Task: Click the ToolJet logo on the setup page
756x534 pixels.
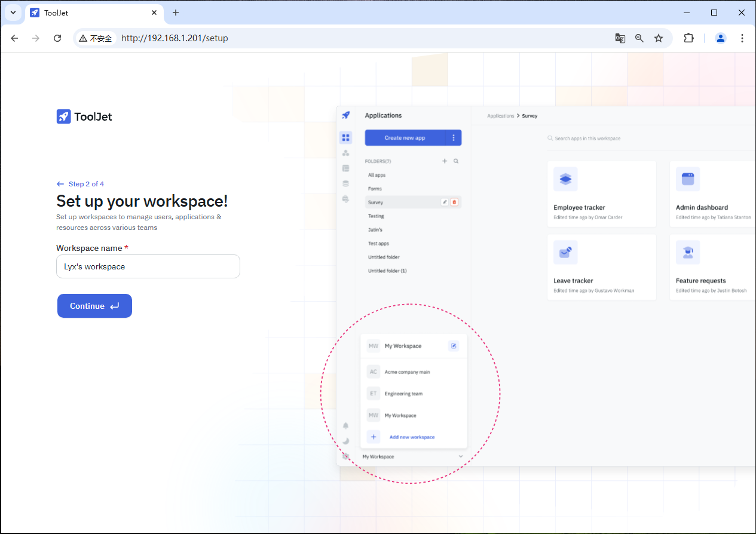Action: pos(84,116)
